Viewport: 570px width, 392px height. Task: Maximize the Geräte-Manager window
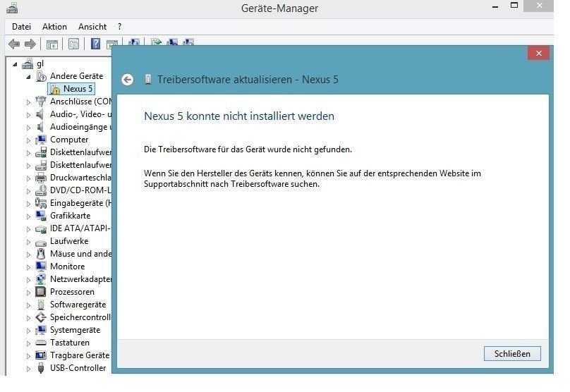click(x=514, y=6)
